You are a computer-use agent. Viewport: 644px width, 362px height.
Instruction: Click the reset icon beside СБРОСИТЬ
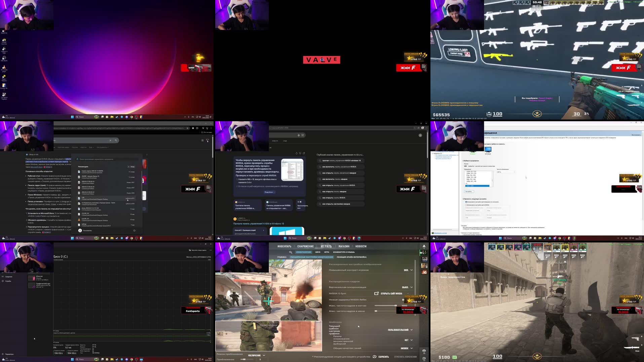[x=374, y=357]
